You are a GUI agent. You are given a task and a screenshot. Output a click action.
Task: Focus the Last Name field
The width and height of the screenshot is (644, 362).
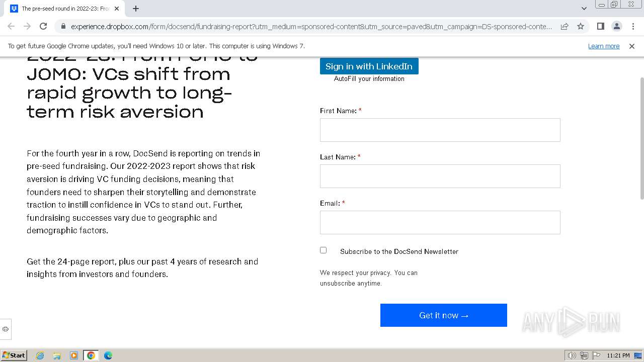tap(440, 176)
